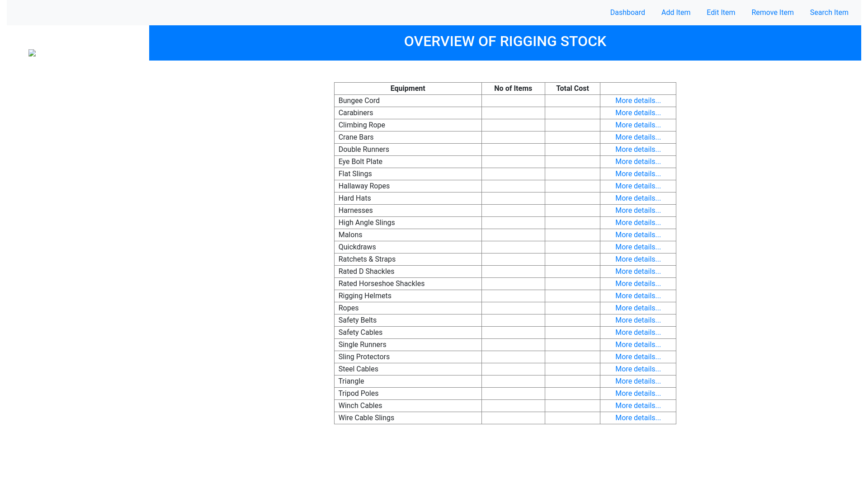Open More details for Rigging Helmets
868x488 pixels.
[x=638, y=296]
